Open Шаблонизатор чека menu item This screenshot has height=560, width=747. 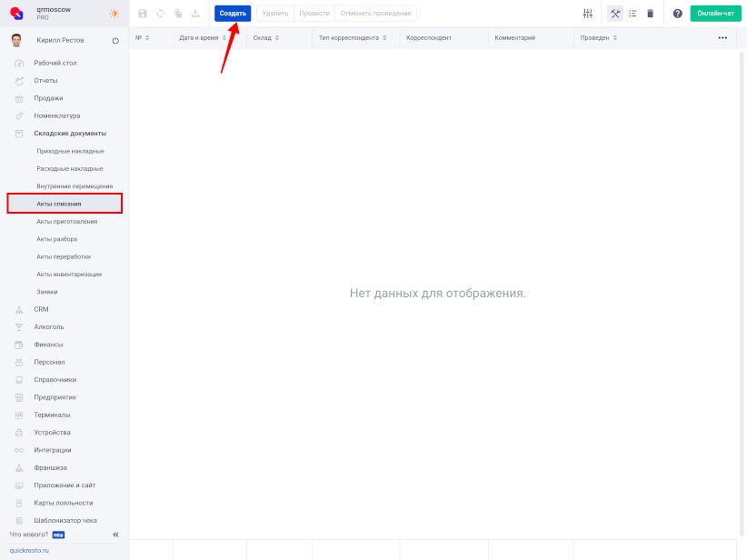tap(65, 521)
